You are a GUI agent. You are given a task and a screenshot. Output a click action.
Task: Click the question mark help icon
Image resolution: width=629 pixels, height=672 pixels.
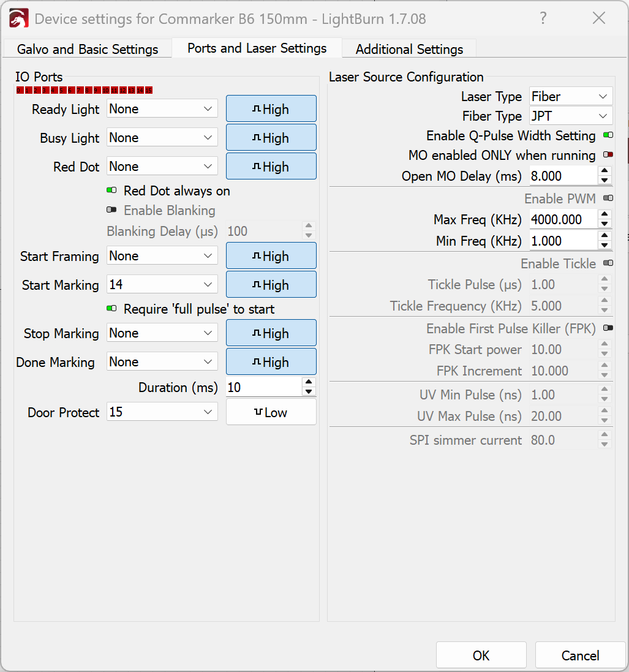point(543,18)
